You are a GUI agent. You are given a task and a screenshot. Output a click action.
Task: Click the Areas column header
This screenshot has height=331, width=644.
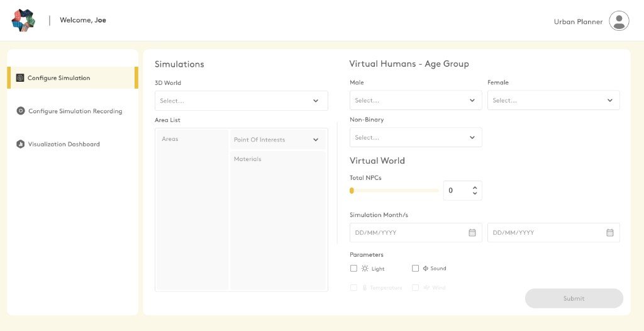(170, 139)
